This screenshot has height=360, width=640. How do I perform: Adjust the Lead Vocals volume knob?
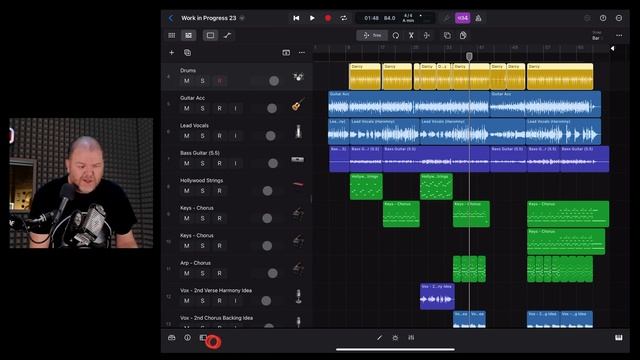(x=271, y=136)
